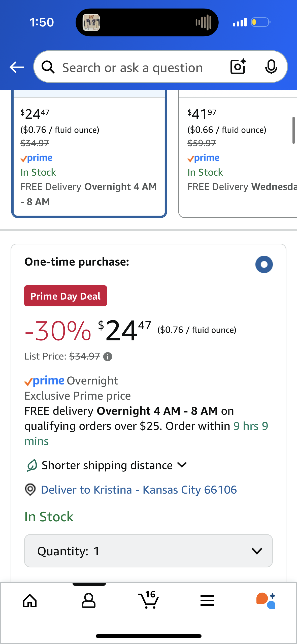The width and height of the screenshot is (297, 644).
Task: Open camera lens search icon
Action: coord(238,67)
